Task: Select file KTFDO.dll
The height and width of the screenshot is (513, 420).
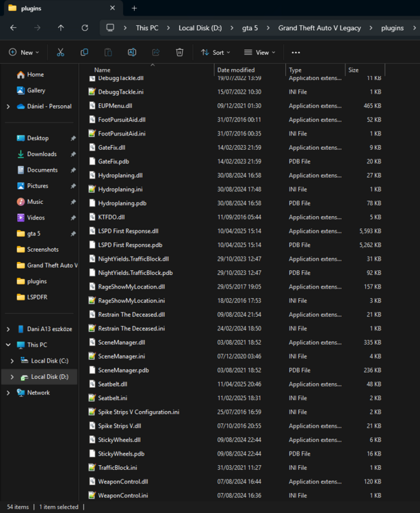Action: click(x=111, y=217)
